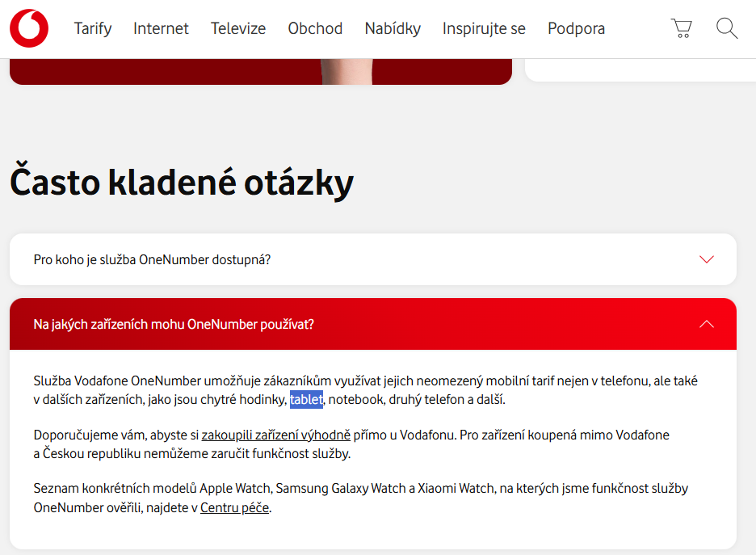Go to the Televize section
Image resolution: width=756 pixels, height=555 pixels.
point(238,29)
